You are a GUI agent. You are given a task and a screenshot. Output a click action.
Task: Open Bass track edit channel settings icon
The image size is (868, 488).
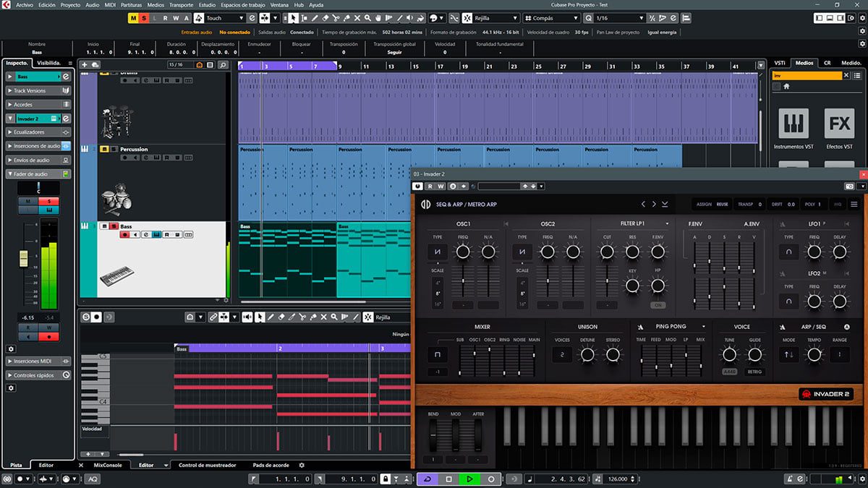click(145, 235)
